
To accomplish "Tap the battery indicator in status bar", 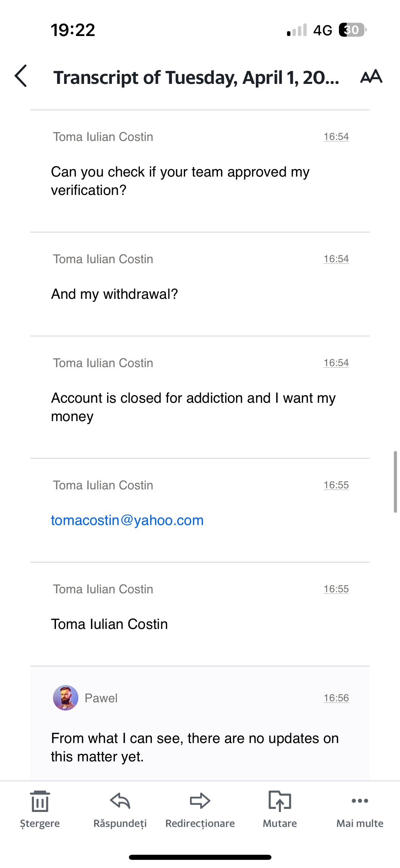I will pos(353,30).
